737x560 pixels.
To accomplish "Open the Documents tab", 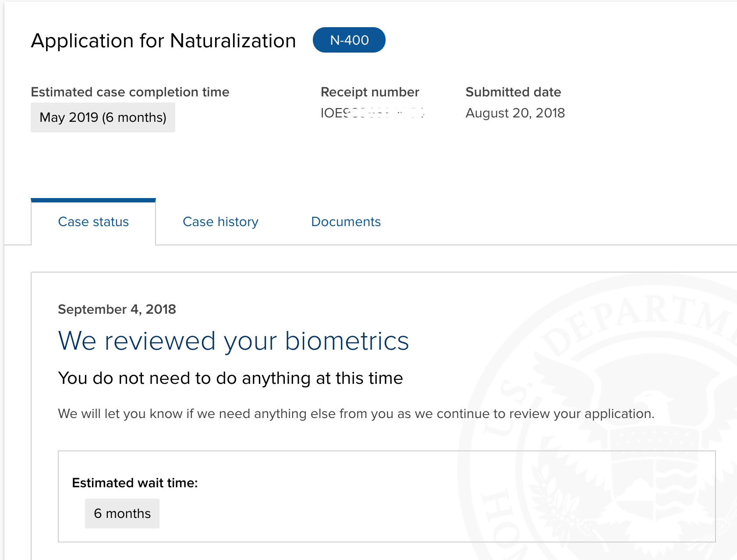I will (346, 222).
